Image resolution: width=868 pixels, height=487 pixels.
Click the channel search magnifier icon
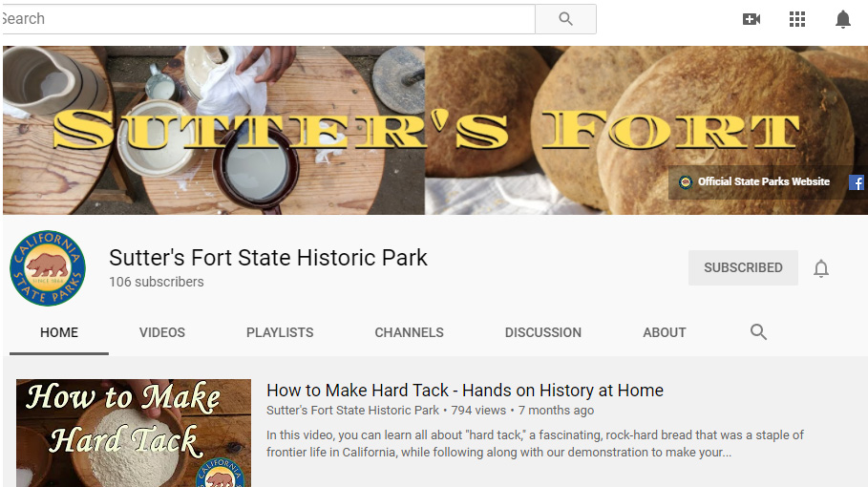[758, 332]
